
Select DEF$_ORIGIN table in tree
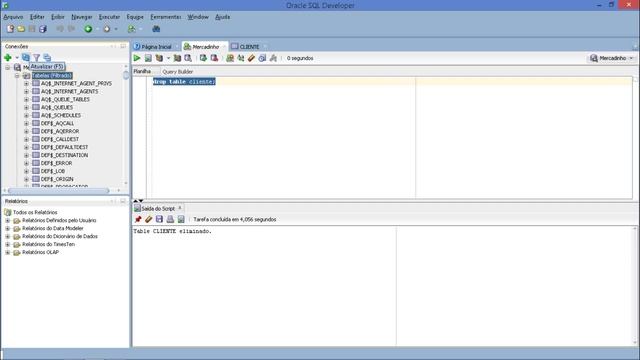click(57, 179)
